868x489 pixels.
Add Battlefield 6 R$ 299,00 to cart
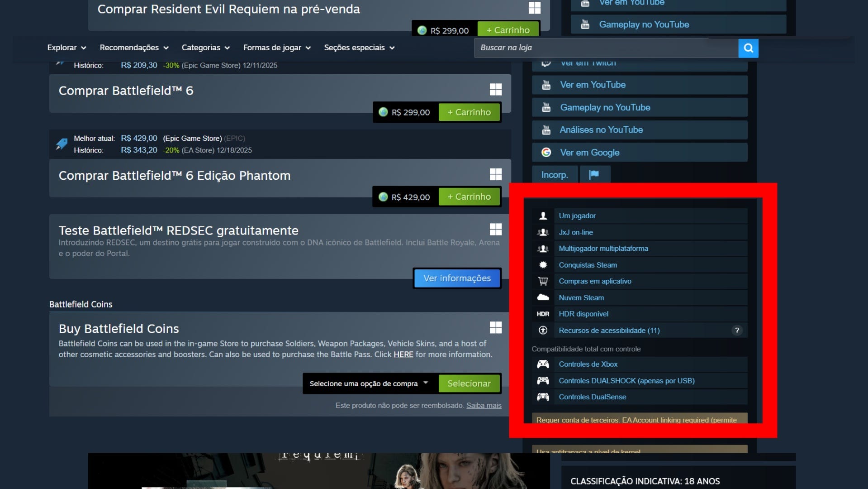pyautogui.click(x=469, y=112)
